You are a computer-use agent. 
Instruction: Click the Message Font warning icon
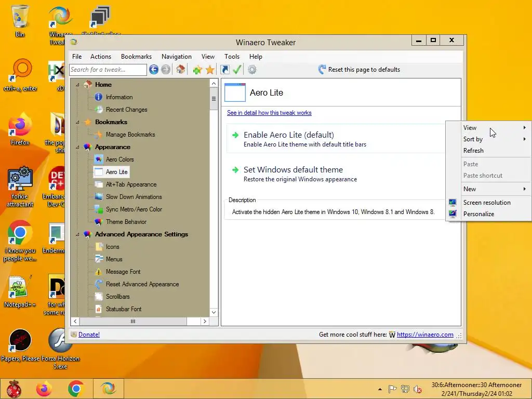pos(98,272)
